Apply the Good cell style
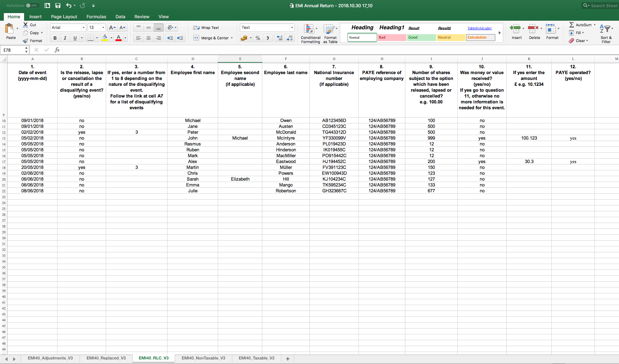 pyautogui.click(x=422, y=38)
